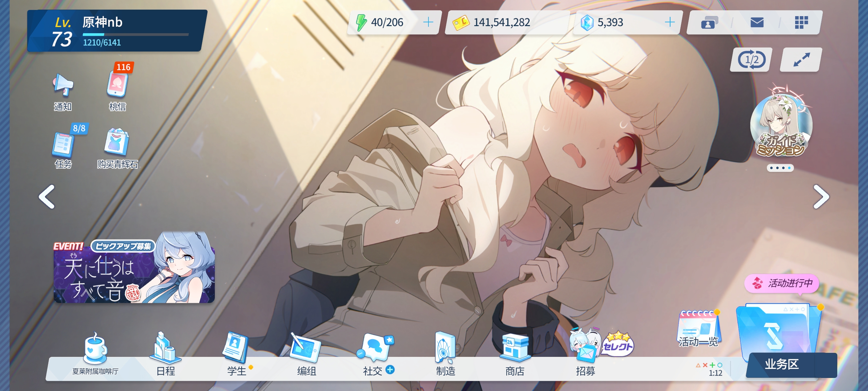Open the 制造 crafting menu
This screenshot has width=868, height=391.
point(445,354)
